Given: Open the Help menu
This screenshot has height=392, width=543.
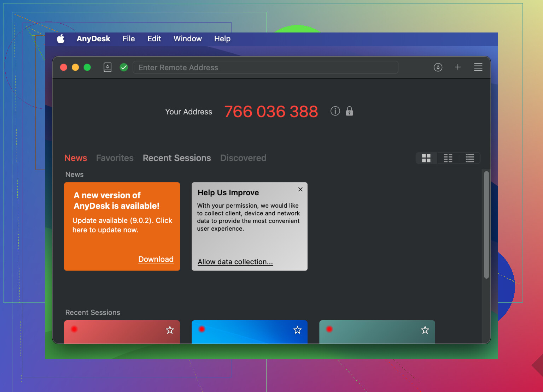Looking at the screenshot, I should click(x=222, y=39).
